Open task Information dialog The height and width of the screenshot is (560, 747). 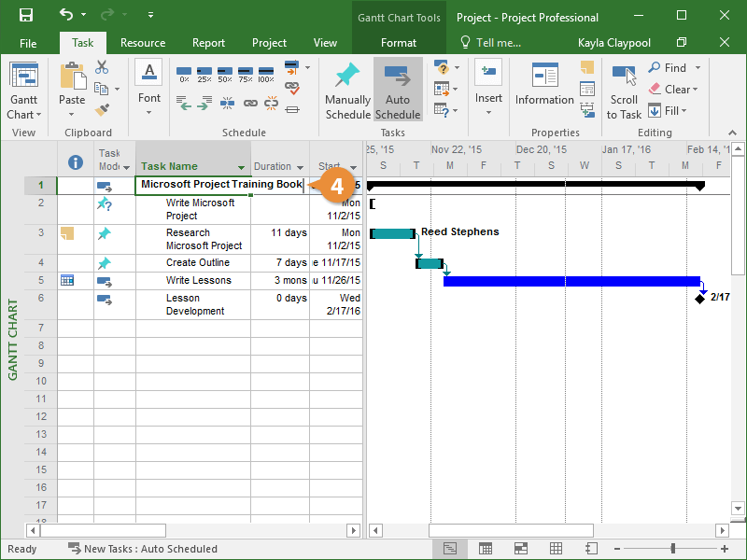[x=544, y=87]
